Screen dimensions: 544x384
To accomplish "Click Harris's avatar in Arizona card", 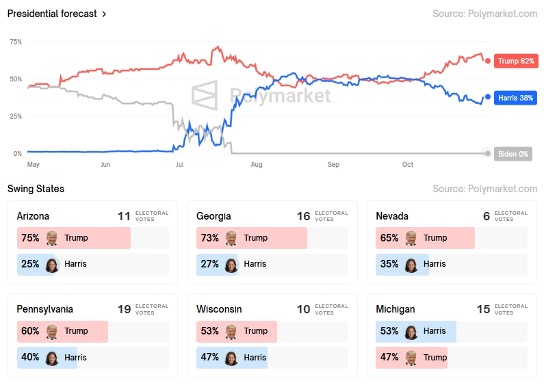I will click(52, 265).
